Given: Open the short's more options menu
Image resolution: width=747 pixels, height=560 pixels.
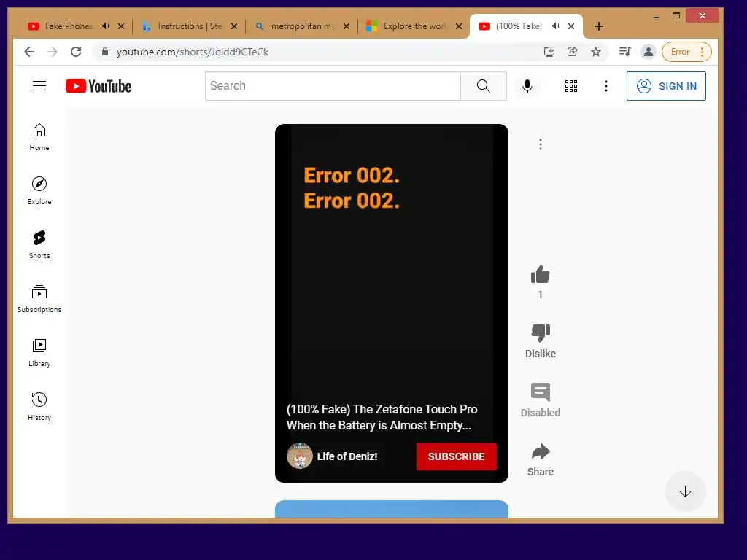Looking at the screenshot, I should point(541,144).
